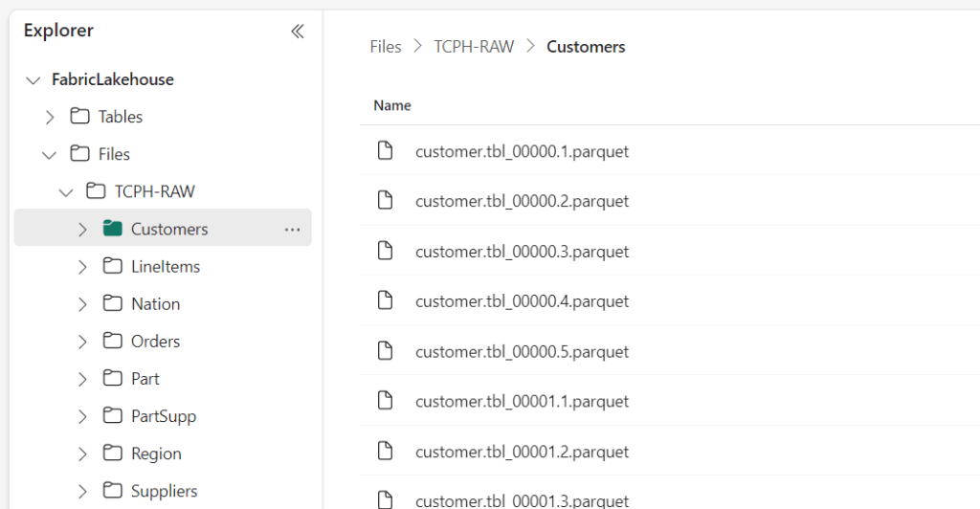The width and height of the screenshot is (980, 509).
Task: Open the Suppliers folder in Explorer
Action: point(164,491)
